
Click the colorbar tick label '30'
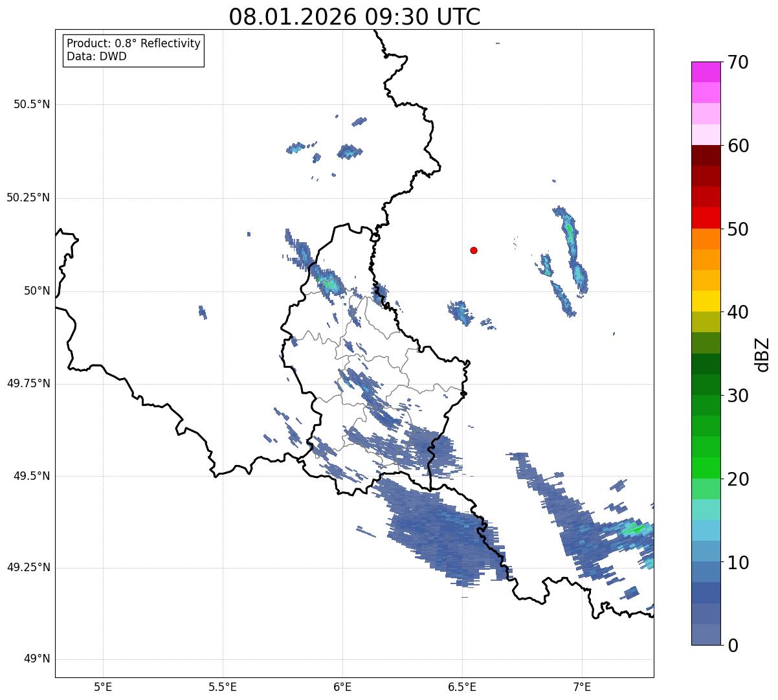click(737, 396)
